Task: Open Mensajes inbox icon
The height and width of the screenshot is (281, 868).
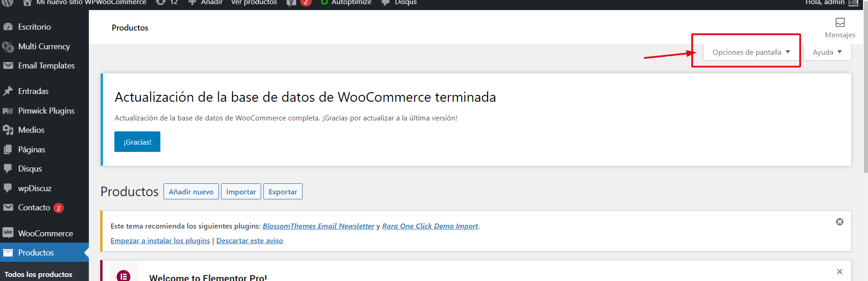Action: [x=840, y=22]
